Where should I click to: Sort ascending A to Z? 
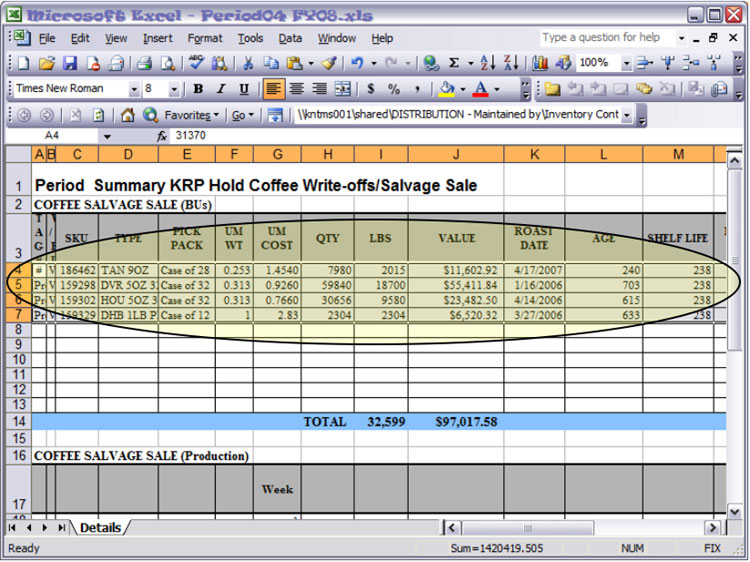[487, 63]
